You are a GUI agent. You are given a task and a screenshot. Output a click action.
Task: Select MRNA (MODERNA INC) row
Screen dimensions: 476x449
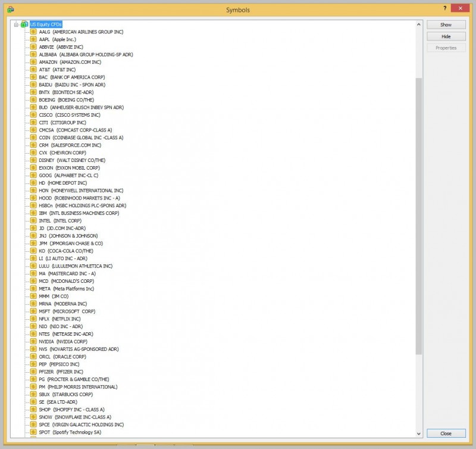point(63,304)
